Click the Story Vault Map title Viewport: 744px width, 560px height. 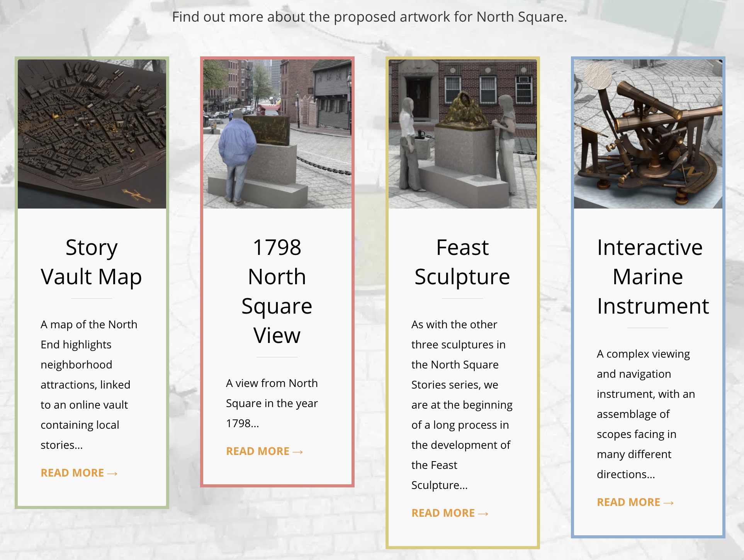[92, 262]
